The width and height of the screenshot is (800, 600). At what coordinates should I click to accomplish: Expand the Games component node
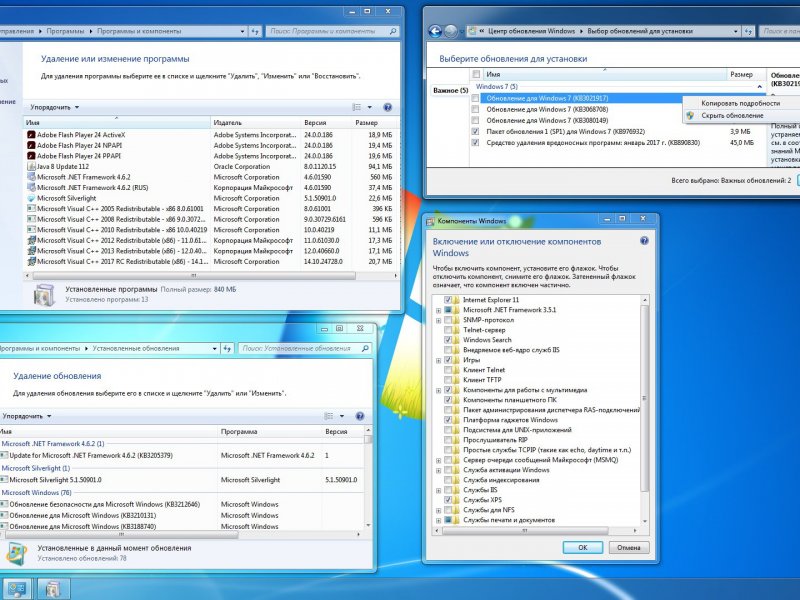coord(438,360)
